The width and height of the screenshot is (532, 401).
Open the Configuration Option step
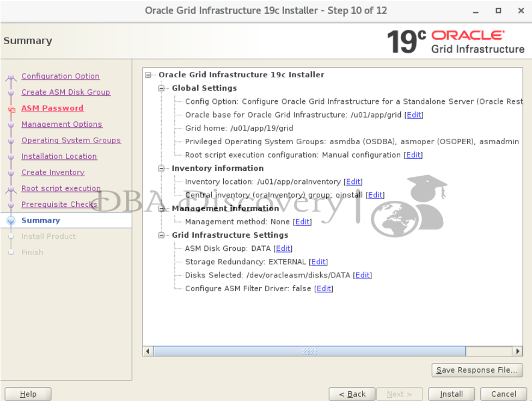pos(60,76)
